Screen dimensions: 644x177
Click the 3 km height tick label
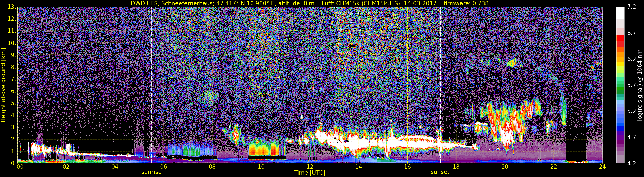tap(13, 127)
